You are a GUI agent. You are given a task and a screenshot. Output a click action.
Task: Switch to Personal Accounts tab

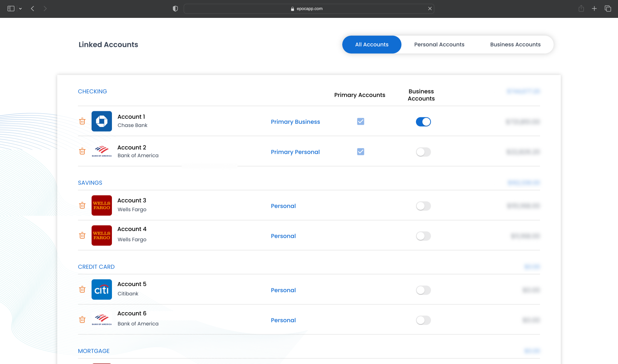(x=439, y=44)
